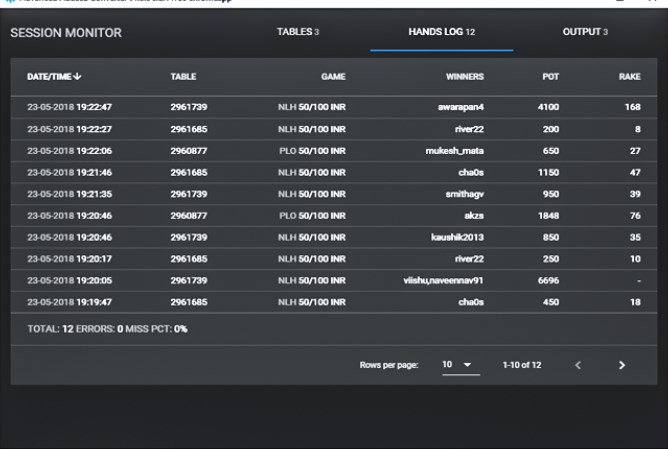Select the row dated 19:20:17

334,259
